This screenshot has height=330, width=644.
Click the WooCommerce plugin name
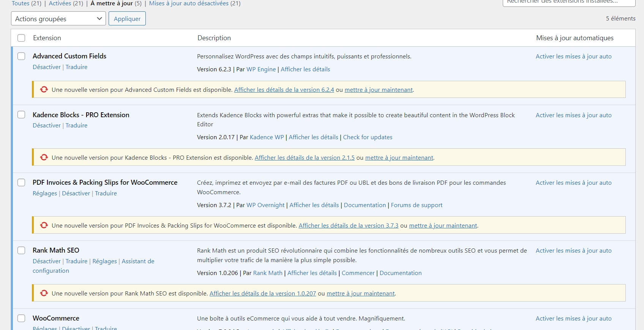56,318
